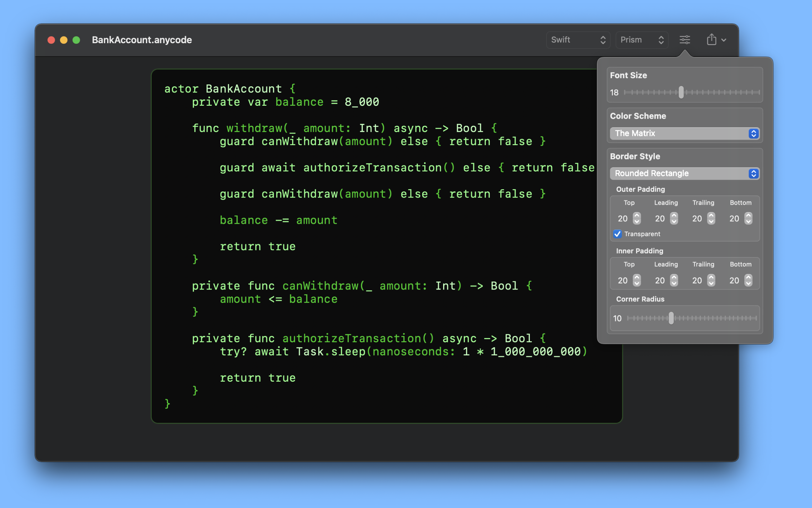The image size is (812, 508).
Task: Click the 'func withdraw' declaration line
Action: (x=344, y=128)
